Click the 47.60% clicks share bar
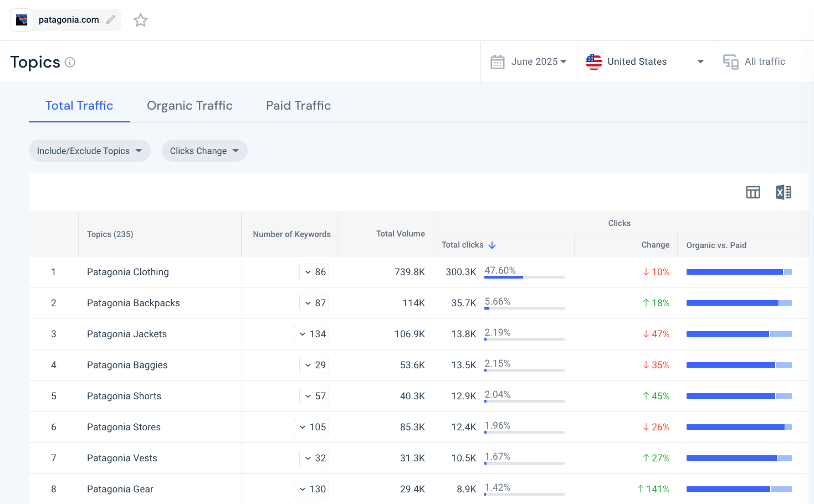The image size is (814, 504). [x=524, y=277]
